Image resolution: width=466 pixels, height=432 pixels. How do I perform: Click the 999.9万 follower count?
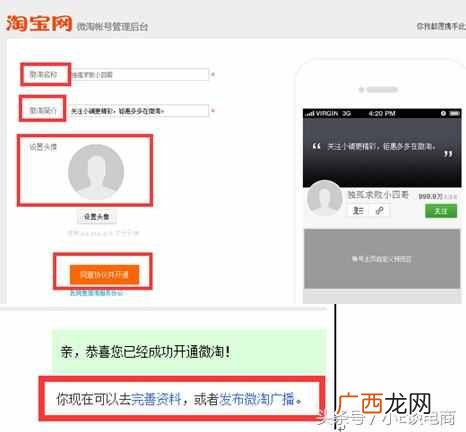(x=437, y=197)
